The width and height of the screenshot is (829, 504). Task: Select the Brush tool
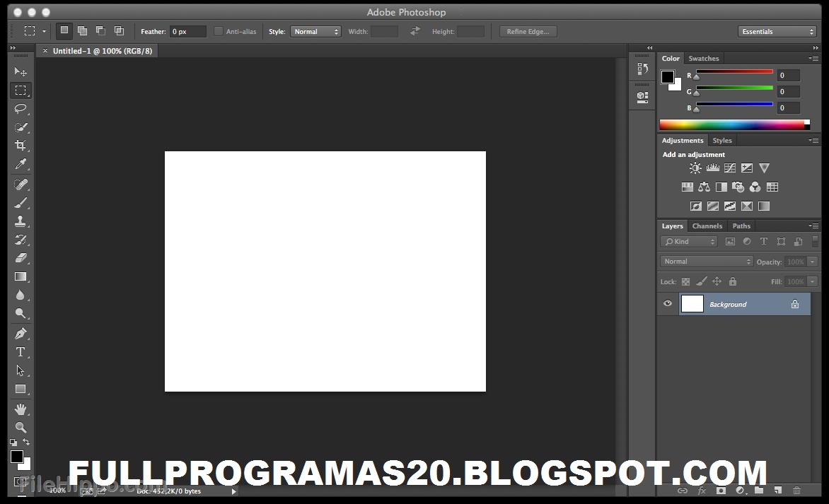pyautogui.click(x=21, y=203)
